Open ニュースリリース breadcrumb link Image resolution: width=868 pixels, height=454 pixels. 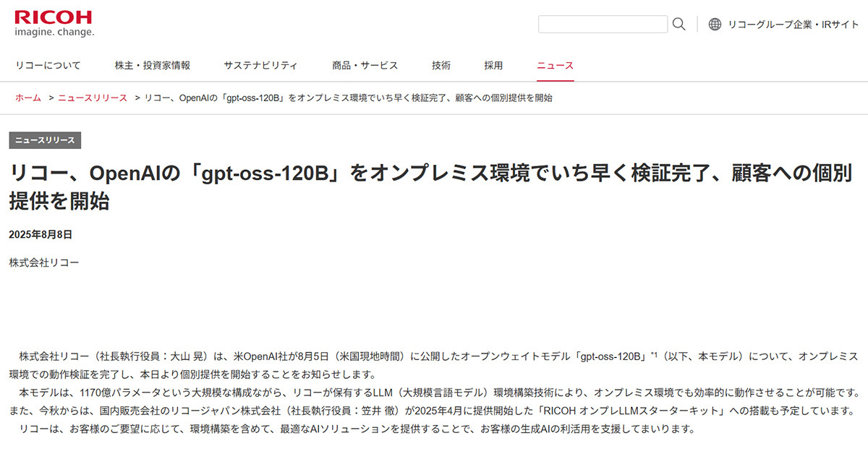93,98
